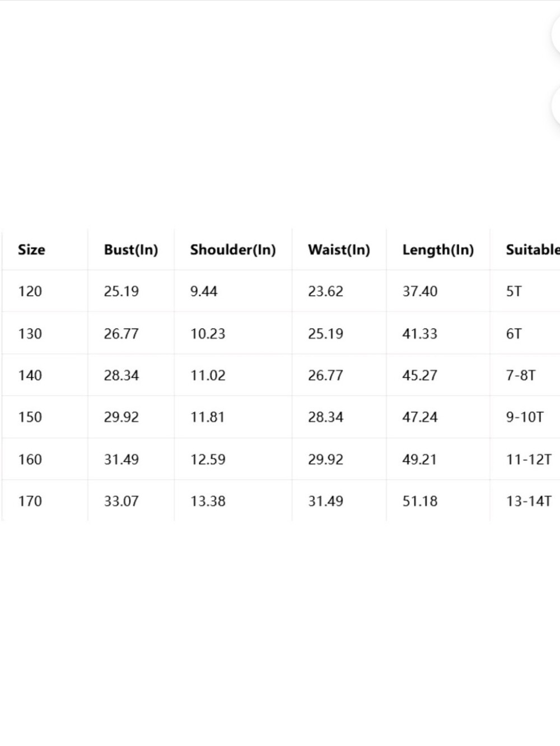Select size 120 row label

tap(30, 291)
